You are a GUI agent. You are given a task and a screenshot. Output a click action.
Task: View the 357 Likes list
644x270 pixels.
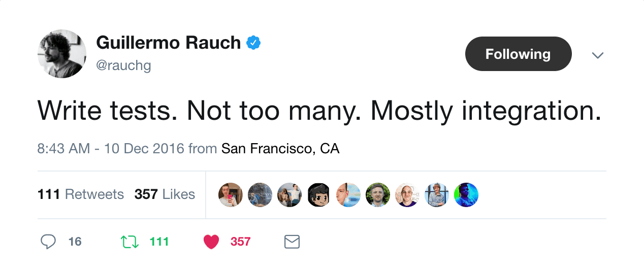tap(165, 194)
